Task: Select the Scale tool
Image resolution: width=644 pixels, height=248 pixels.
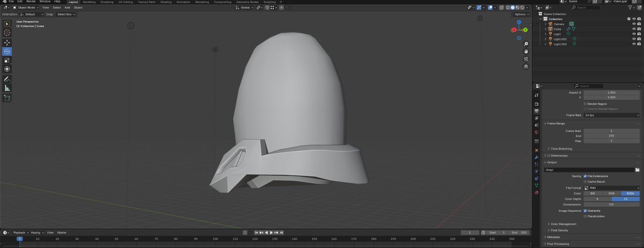Action: click(7, 60)
